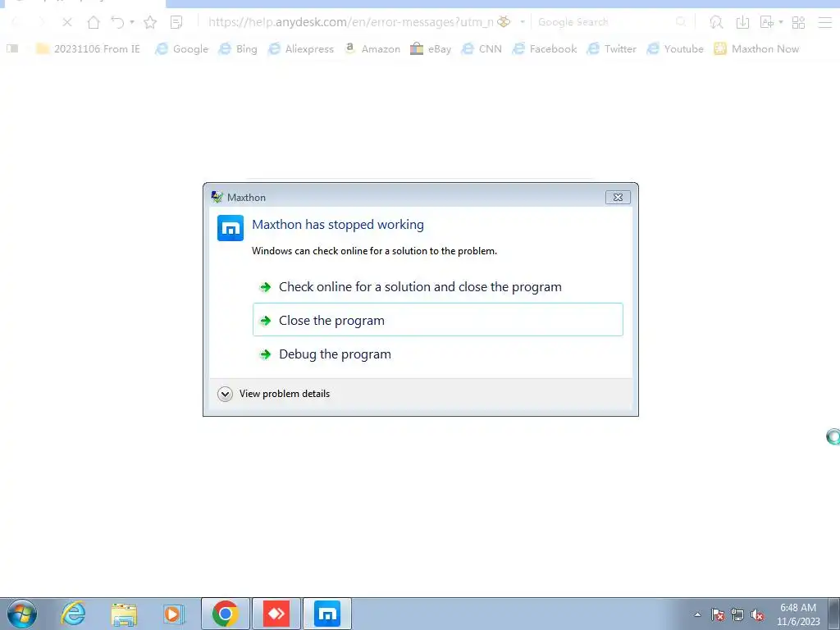
Task: Click the Maxthon logo in the crash dialog
Action: click(231, 228)
